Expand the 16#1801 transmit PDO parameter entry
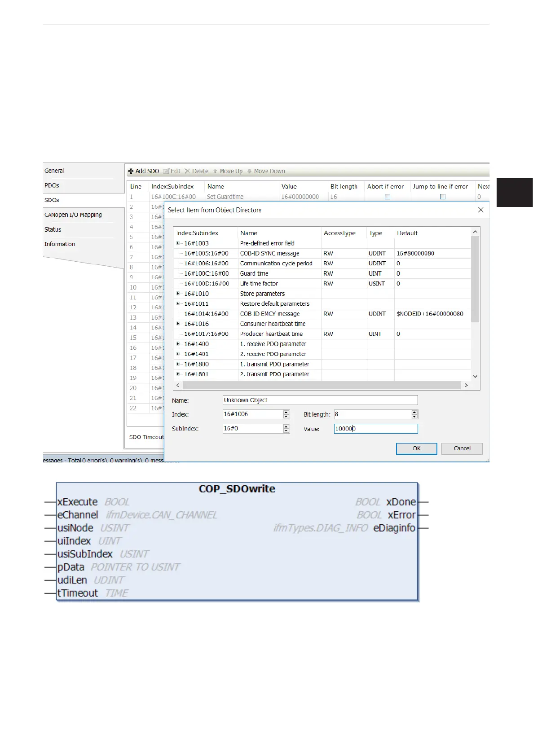The image size is (533, 756). [x=178, y=374]
